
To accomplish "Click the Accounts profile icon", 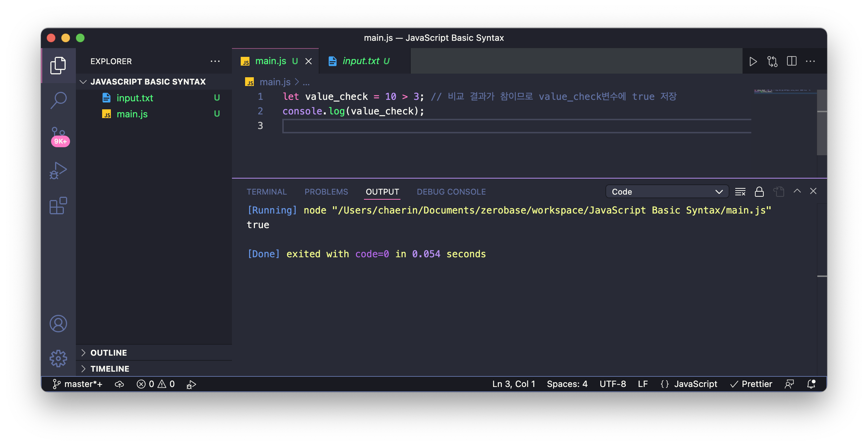I will 58,324.
